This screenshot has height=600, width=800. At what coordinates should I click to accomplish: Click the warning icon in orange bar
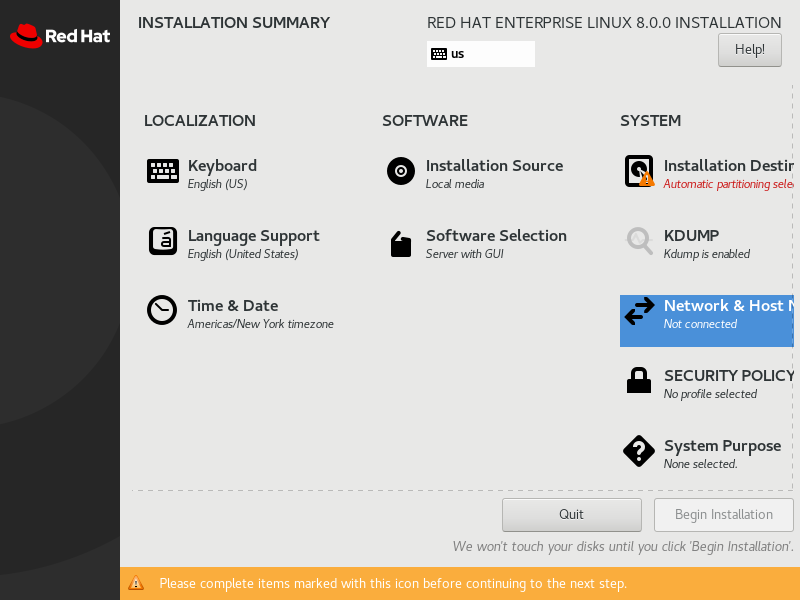(136, 583)
